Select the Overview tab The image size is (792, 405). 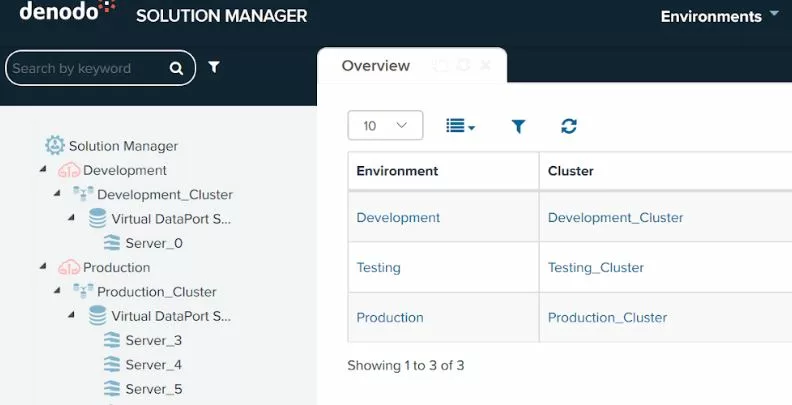376,66
